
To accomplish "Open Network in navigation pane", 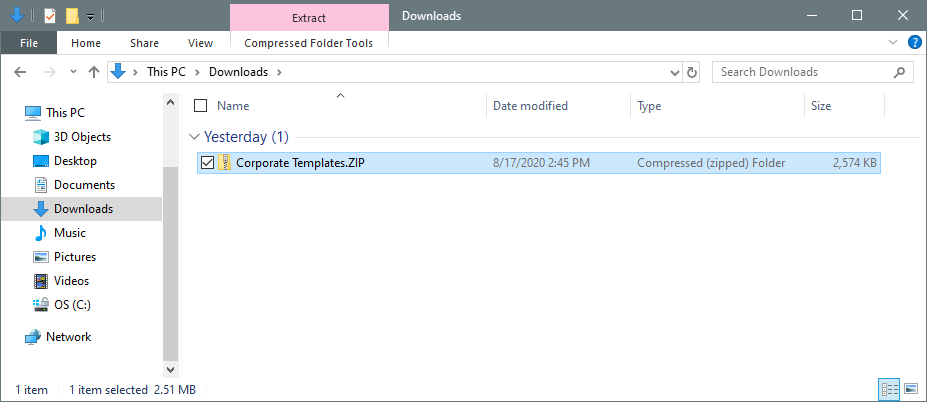I will 69,337.
